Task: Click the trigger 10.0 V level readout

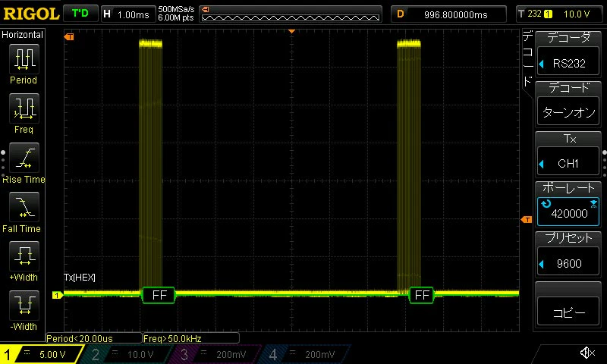Action: [x=577, y=14]
